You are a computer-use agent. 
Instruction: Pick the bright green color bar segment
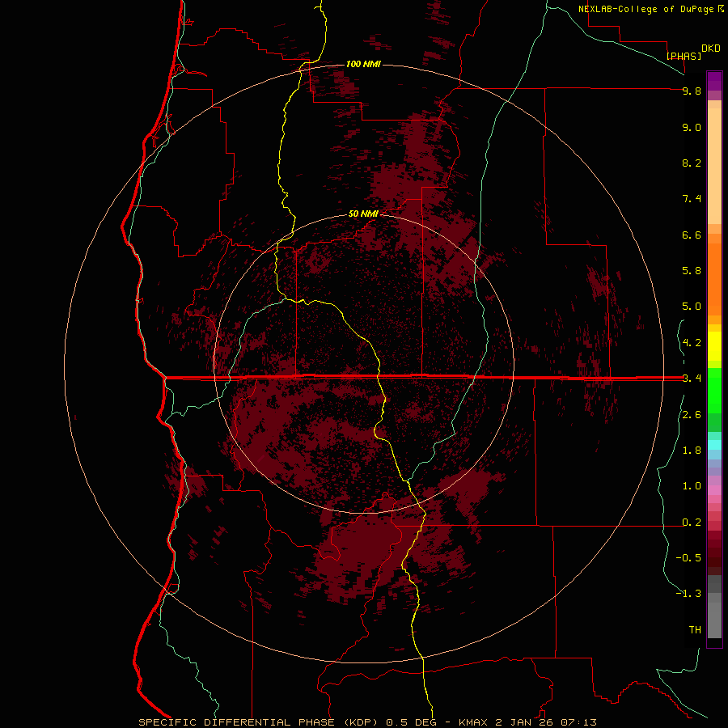(714, 390)
